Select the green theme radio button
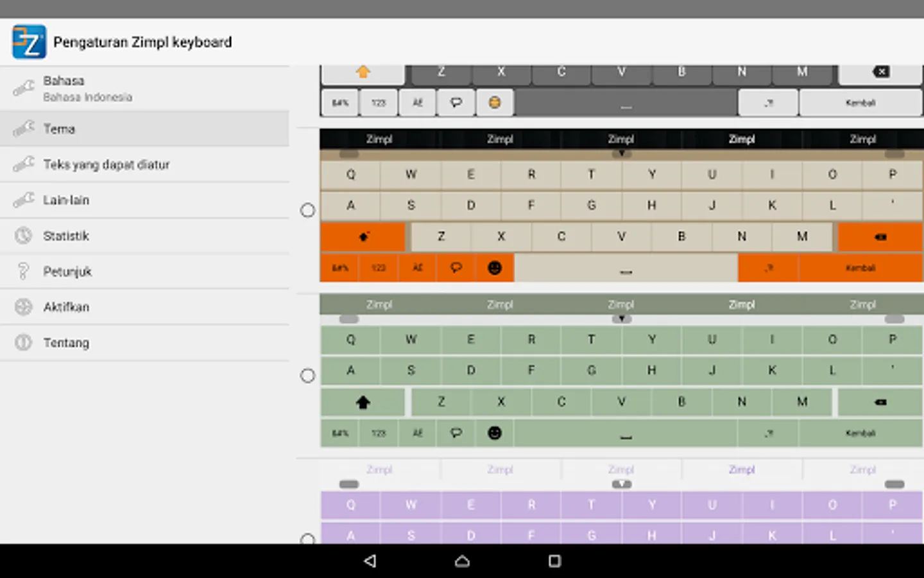The image size is (924, 578). [x=308, y=376]
